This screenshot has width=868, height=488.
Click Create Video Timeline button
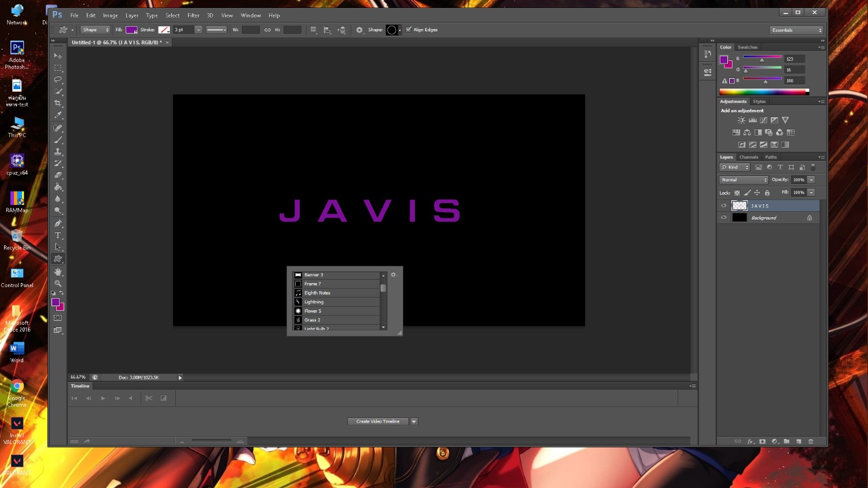point(378,421)
